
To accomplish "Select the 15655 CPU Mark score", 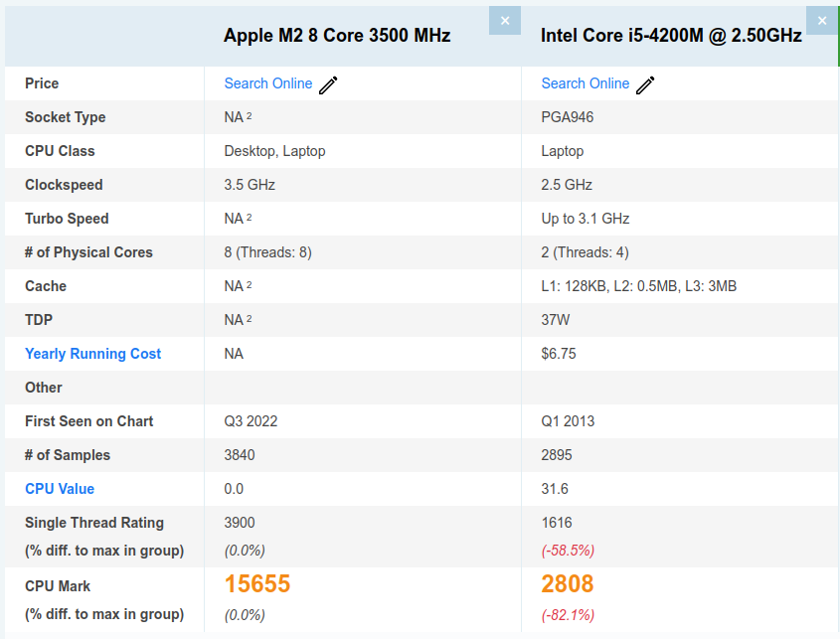I will pos(257,583).
